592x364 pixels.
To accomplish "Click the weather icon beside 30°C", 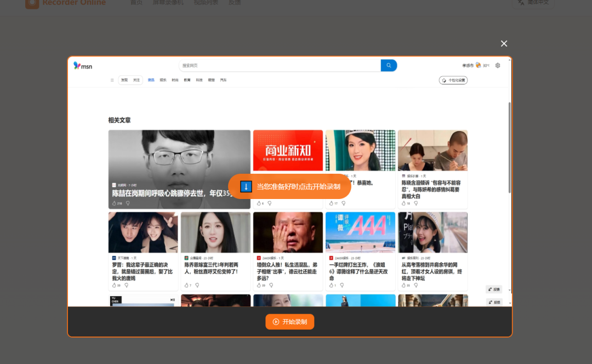I will tap(478, 65).
